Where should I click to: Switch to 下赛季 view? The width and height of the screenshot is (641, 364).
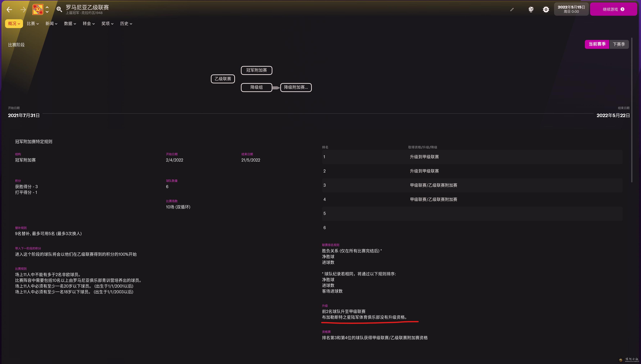(x=619, y=44)
